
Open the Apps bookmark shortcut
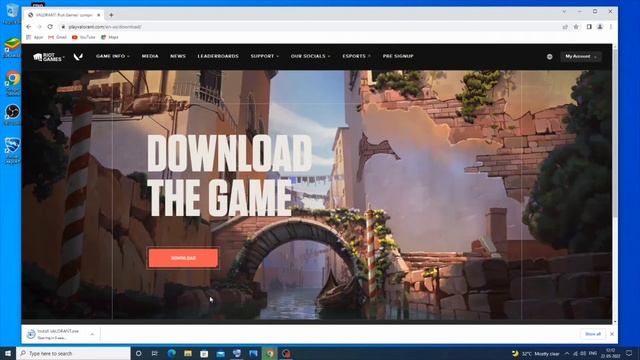pyautogui.click(x=35, y=37)
